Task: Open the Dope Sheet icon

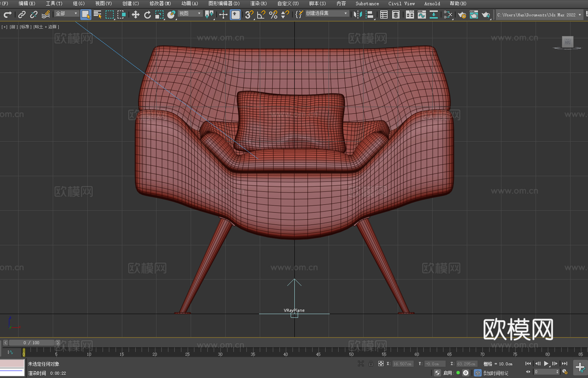Action: (434, 14)
